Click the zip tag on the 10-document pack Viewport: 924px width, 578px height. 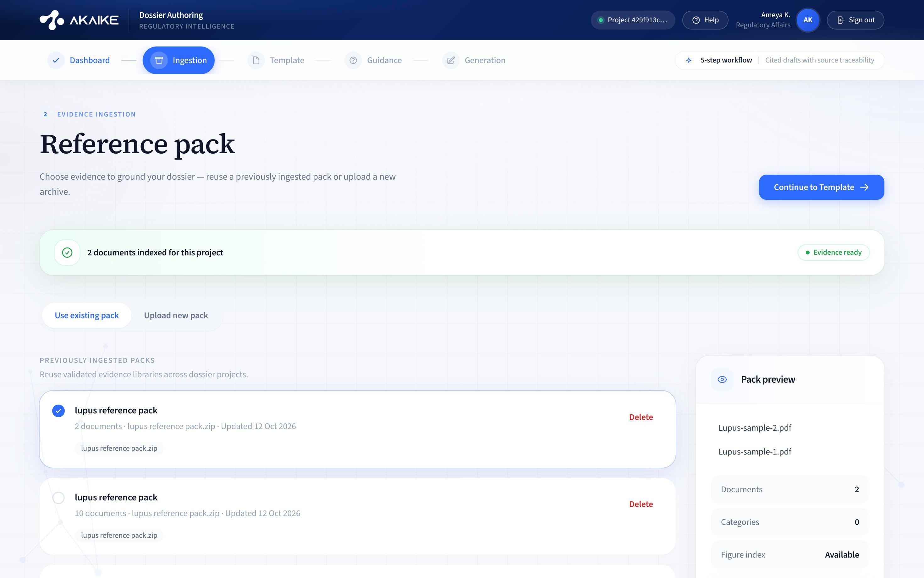pyautogui.click(x=119, y=536)
